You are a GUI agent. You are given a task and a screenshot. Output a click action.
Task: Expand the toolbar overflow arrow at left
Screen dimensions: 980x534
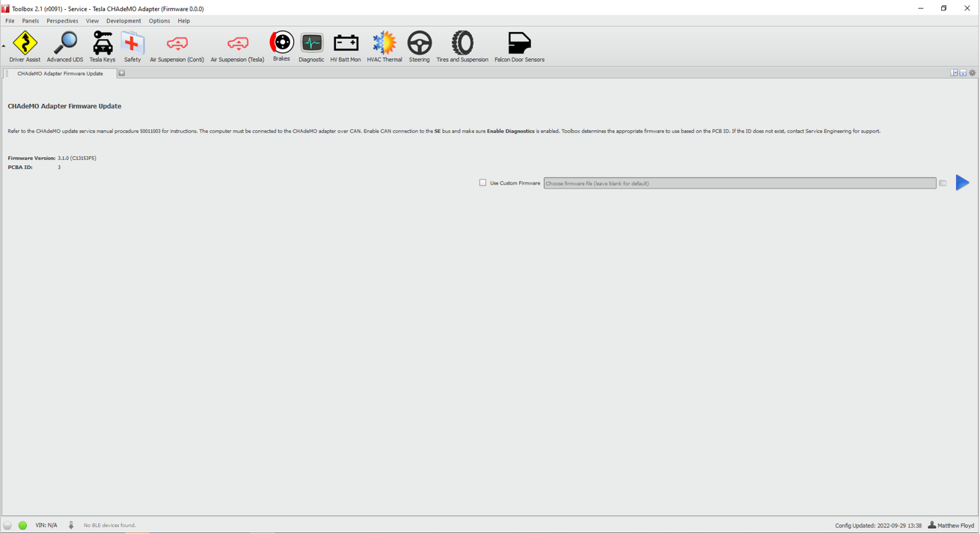(x=4, y=46)
